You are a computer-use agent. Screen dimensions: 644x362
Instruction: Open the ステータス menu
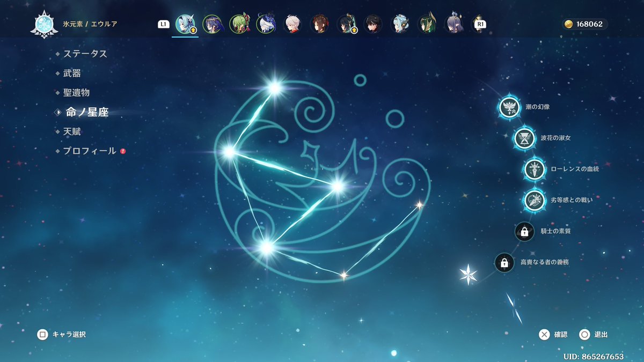pyautogui.click(x=85, y=54)
